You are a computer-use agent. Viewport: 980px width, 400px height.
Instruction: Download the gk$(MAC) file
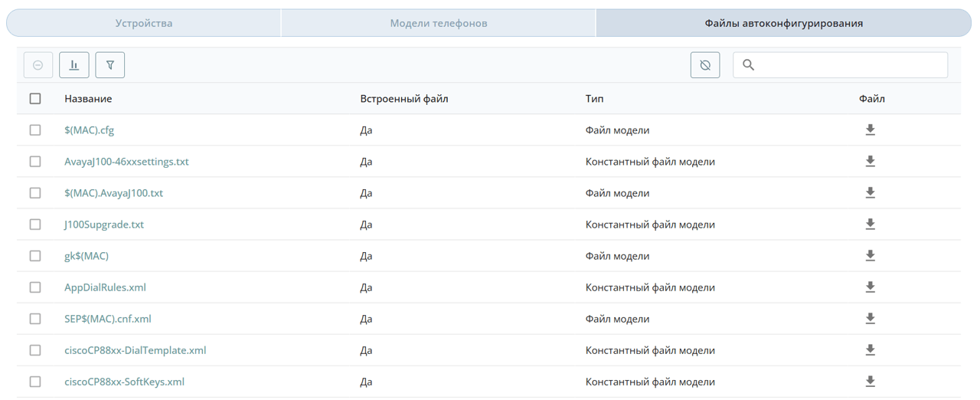click(x=870, y=256)
